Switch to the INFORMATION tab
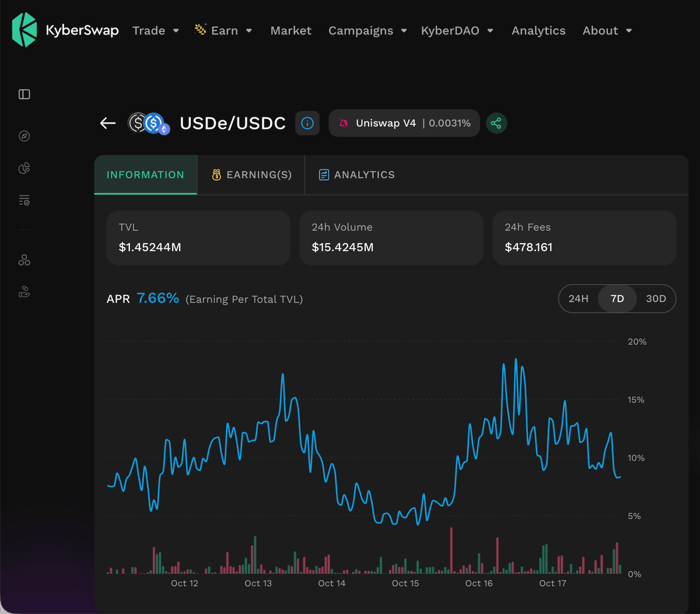The image size is (700, 614). pos(145,175)
